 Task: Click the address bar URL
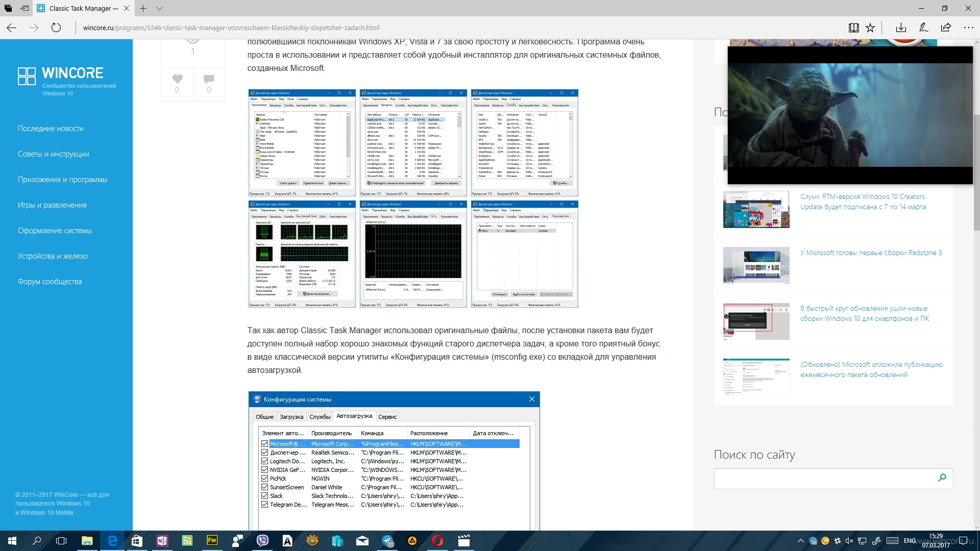[x=231, y=28]
